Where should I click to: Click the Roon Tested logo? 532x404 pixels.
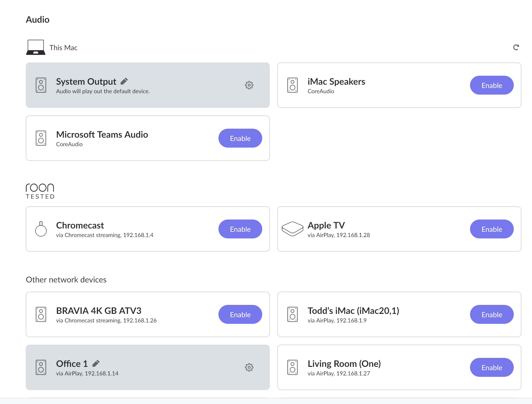click(x=40, y=191)
